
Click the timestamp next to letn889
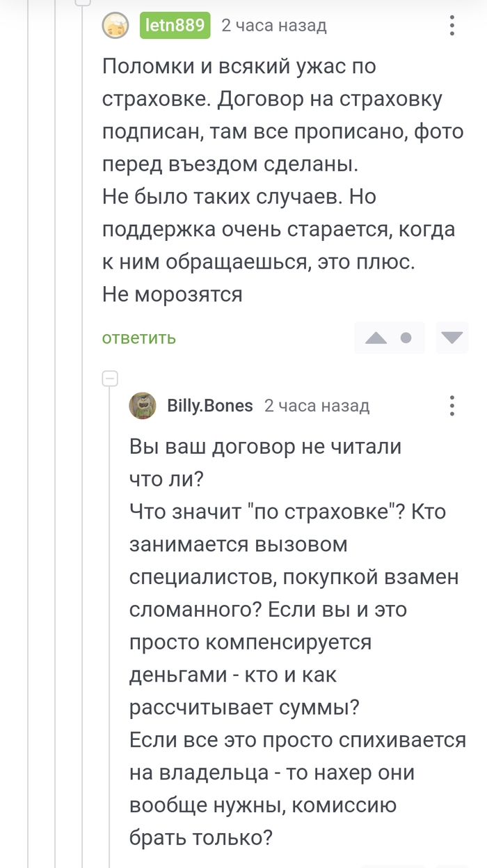pos(273,26)
